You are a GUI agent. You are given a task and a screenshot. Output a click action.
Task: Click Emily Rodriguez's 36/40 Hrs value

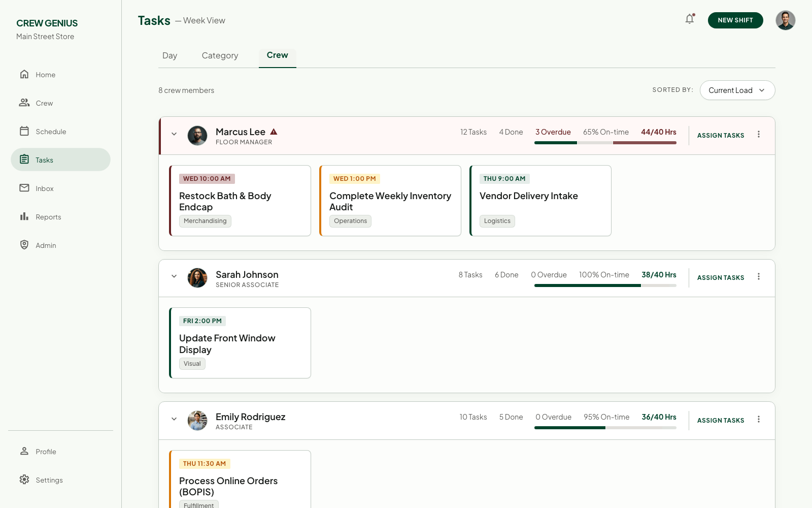(x=659, y=417)
